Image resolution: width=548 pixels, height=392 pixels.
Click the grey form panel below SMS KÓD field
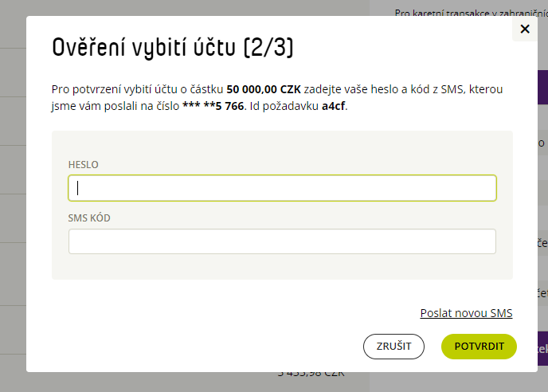coord(282,266)
